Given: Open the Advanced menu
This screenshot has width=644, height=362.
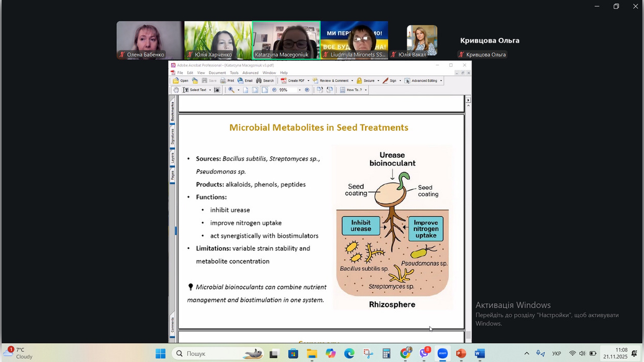Looking at the screenshot, I should (x=250, y=73).
